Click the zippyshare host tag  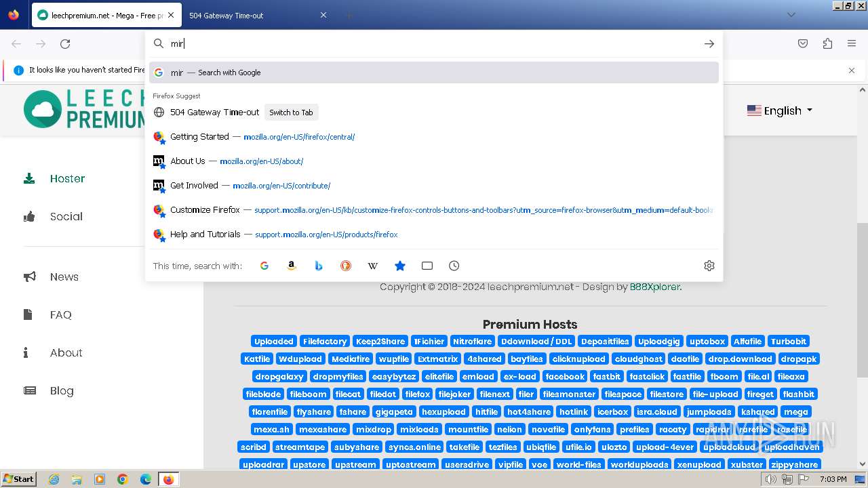click(x=794, y=465)
